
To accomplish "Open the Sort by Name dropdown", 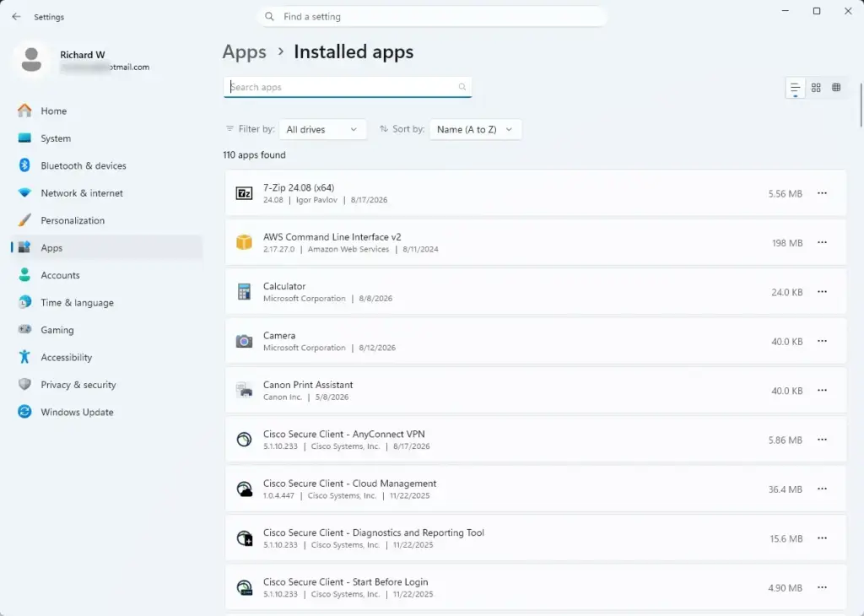I will (x=476, y=129).
